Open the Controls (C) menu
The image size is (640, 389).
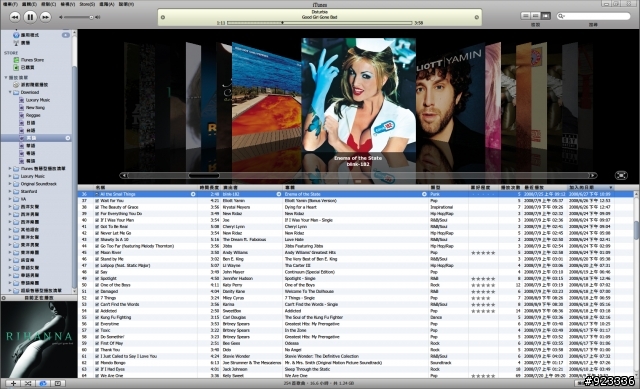click(48, 4)
